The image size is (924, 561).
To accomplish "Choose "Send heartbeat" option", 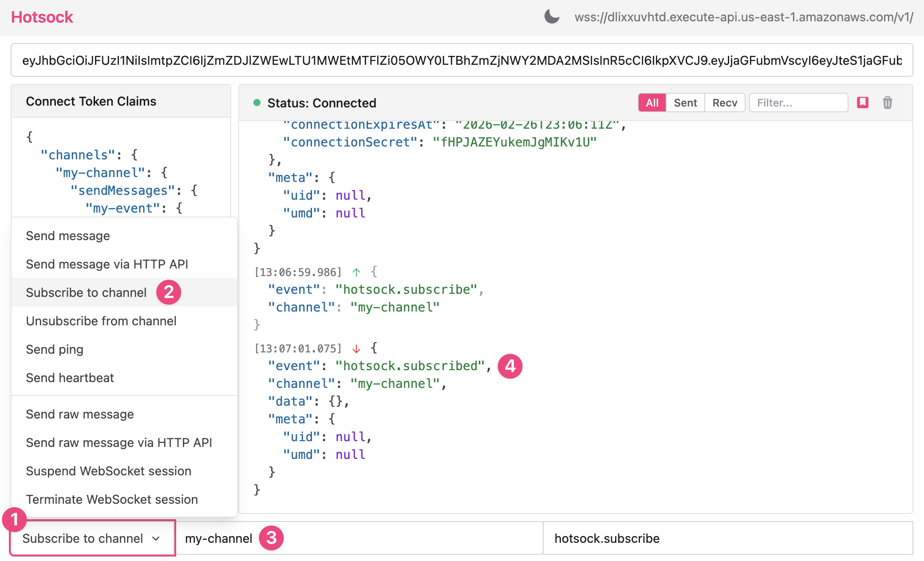I will coord(70,378).
